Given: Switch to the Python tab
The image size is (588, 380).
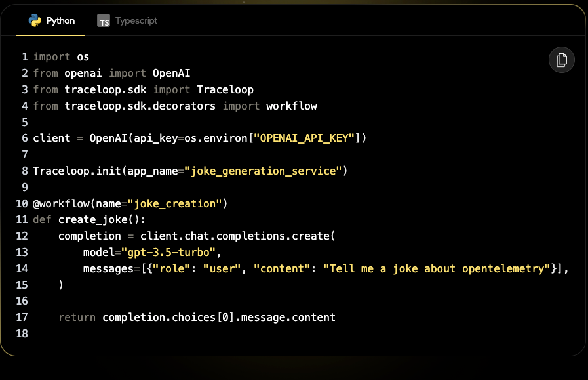Looking at the screenshot, I should tap(51, 20).
